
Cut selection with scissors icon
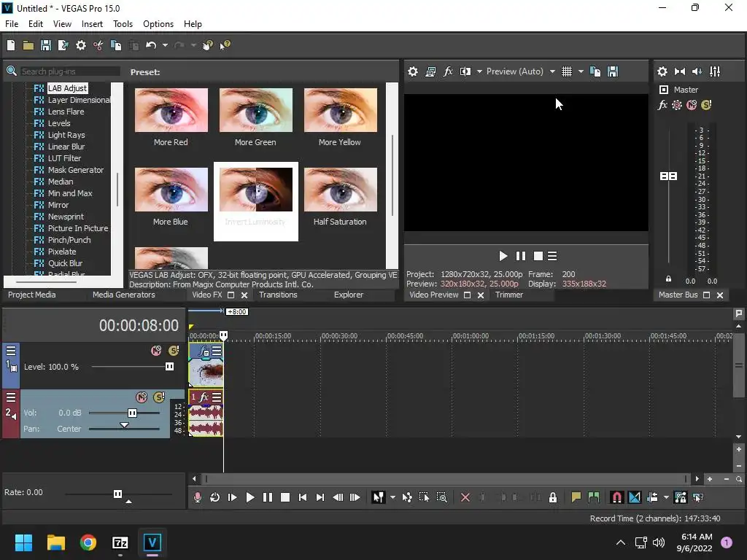pos(98,45)
